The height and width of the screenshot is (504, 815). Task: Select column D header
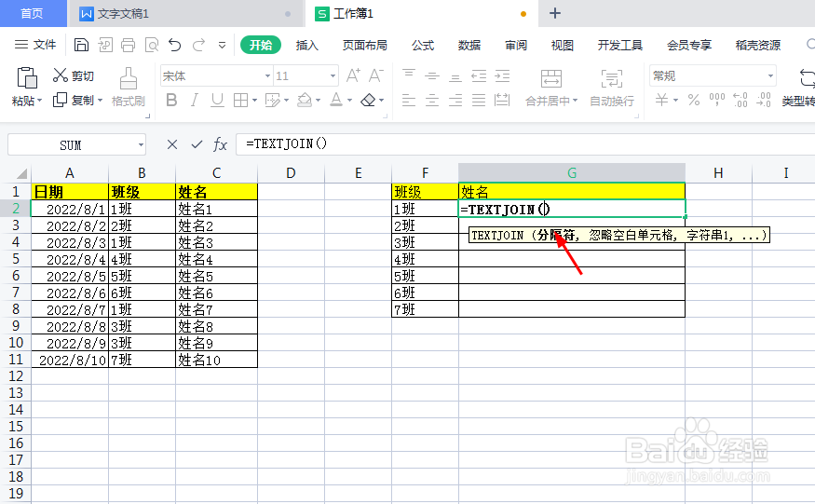pyautogui.click(x=291, y=172)
